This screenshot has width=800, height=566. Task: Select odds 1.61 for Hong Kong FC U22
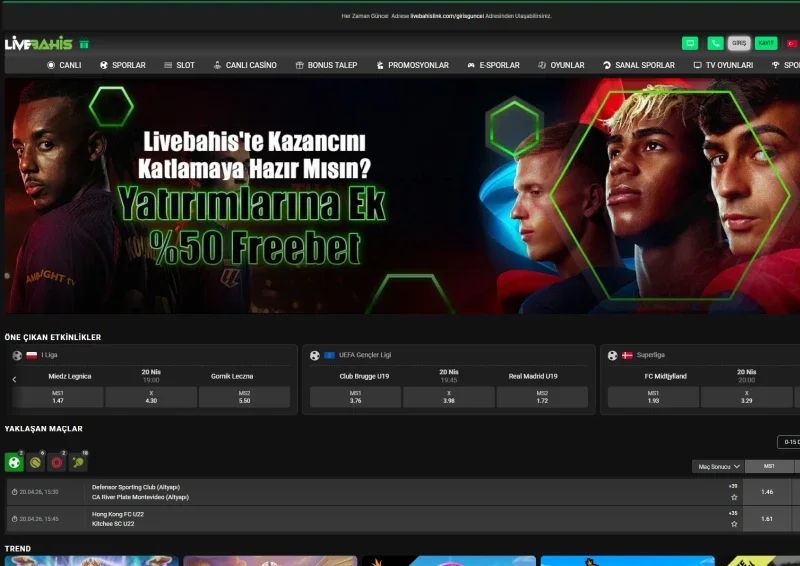pyautogui.click(x=767, y=519)
